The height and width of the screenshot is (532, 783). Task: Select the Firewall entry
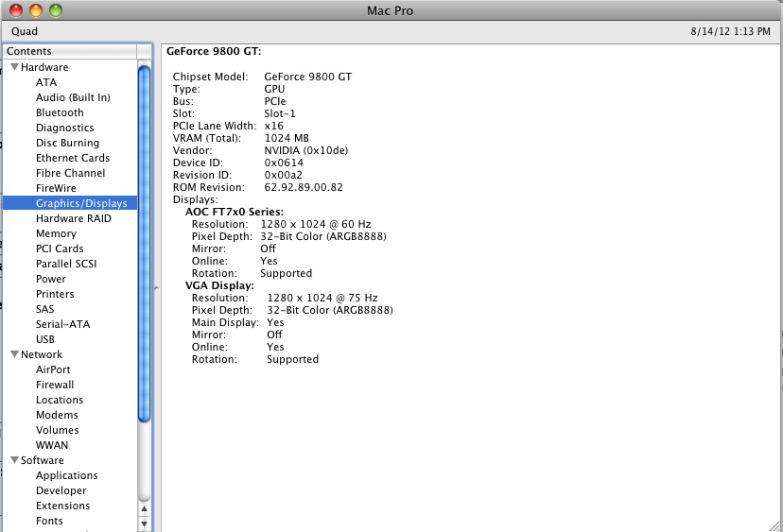[x=55, y=385]
